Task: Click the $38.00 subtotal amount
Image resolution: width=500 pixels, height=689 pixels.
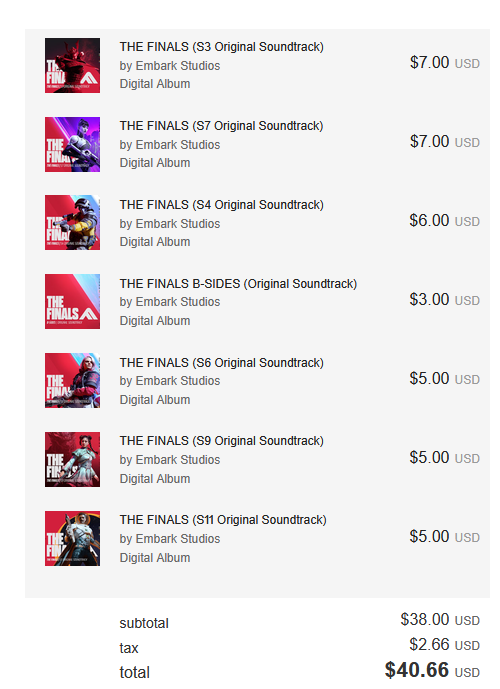Action: click(424, 620)
